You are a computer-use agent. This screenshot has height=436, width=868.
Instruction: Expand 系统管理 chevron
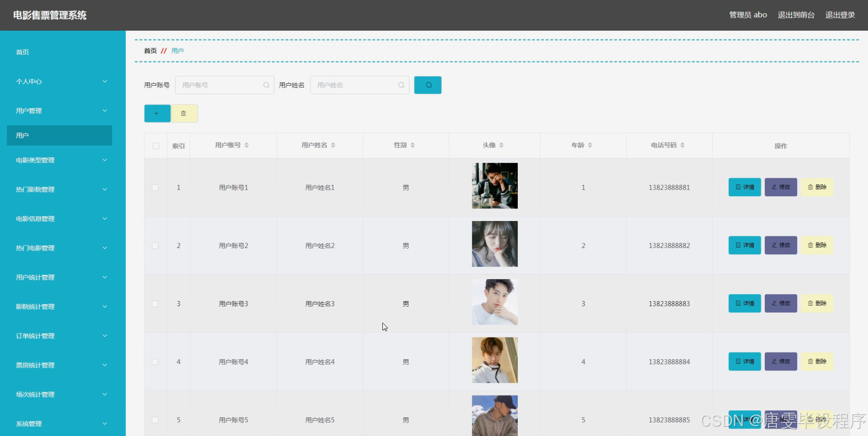(105, 424)
